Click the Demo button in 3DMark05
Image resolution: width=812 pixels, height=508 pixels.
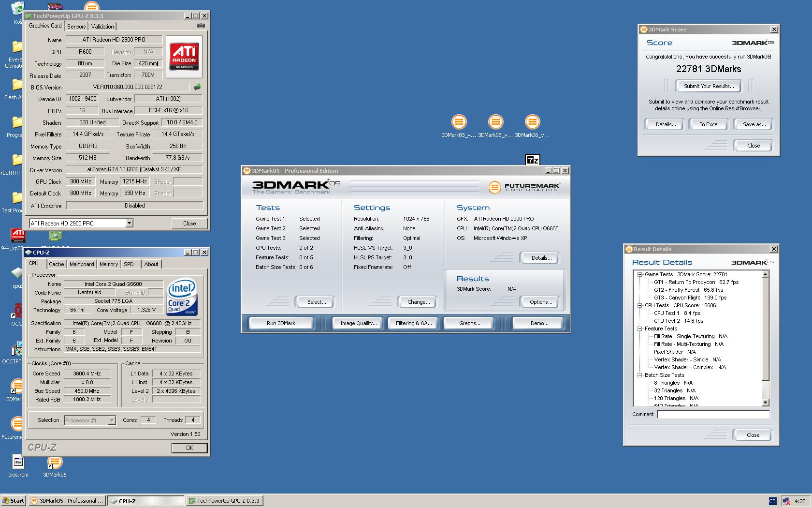(539, 323)
